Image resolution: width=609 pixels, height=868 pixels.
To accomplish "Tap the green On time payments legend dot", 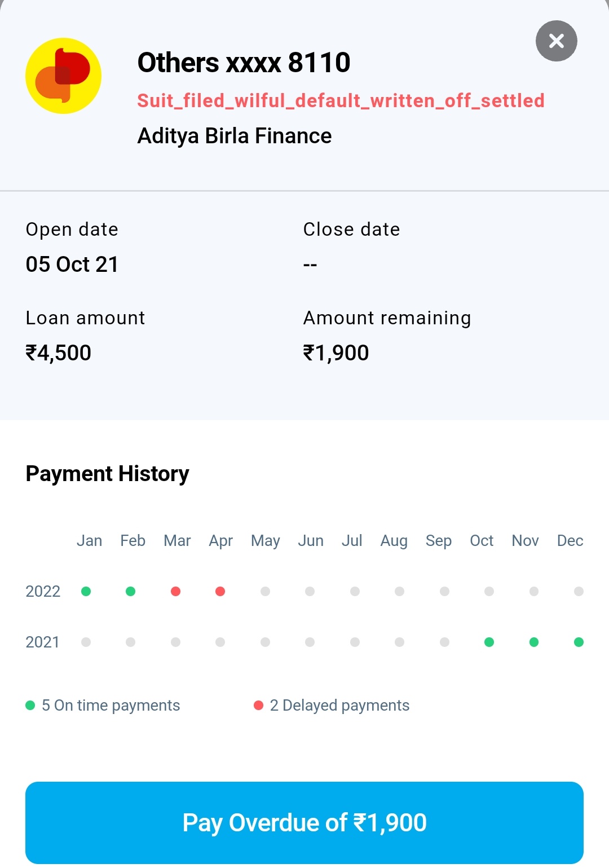I will (30, 706).
